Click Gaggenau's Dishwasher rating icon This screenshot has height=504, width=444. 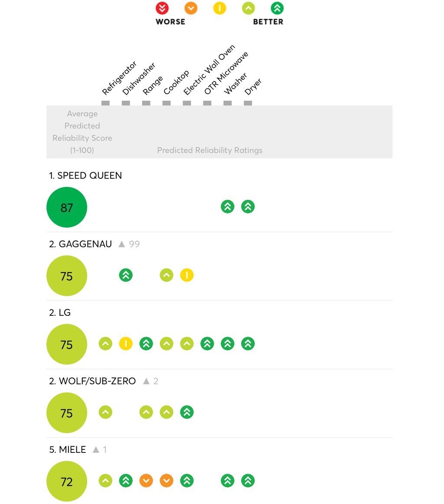[126, 275]
